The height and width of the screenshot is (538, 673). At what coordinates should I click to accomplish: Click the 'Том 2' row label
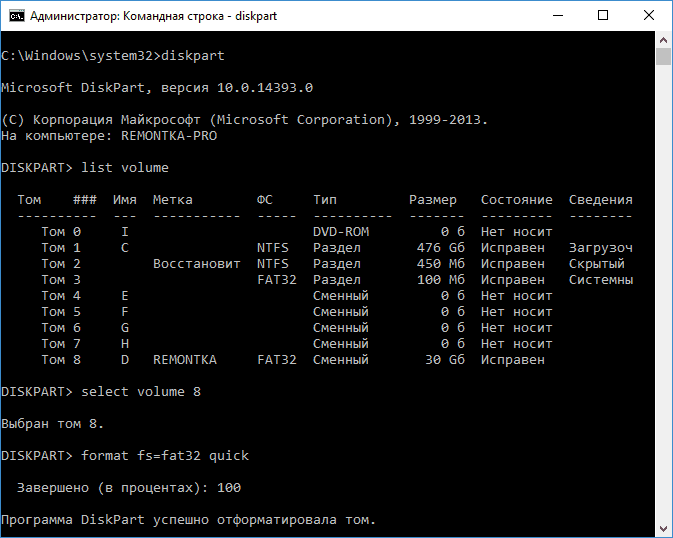coord(61,264)
